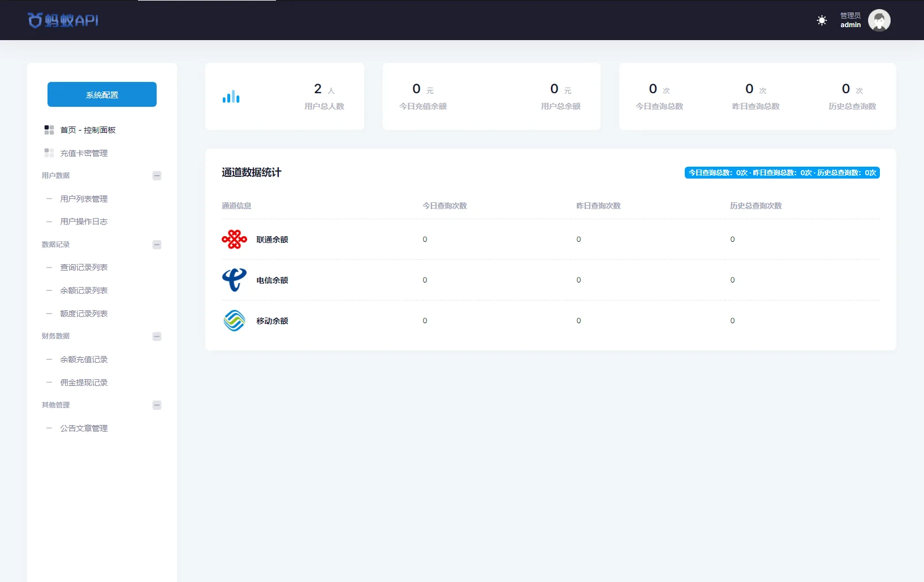The height and width of the screenshot is (582, 924).
Task: Collapse the 用户数据 section
Action: [157, 176]
